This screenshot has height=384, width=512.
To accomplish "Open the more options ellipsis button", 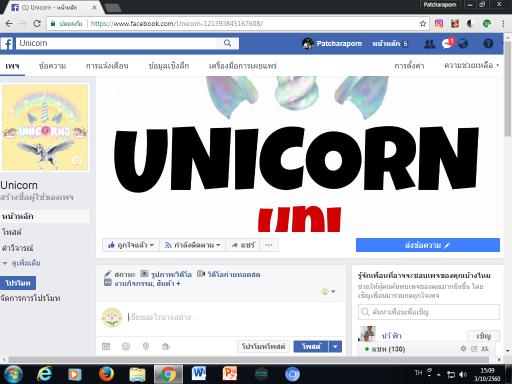I will [x=269, y=245].
